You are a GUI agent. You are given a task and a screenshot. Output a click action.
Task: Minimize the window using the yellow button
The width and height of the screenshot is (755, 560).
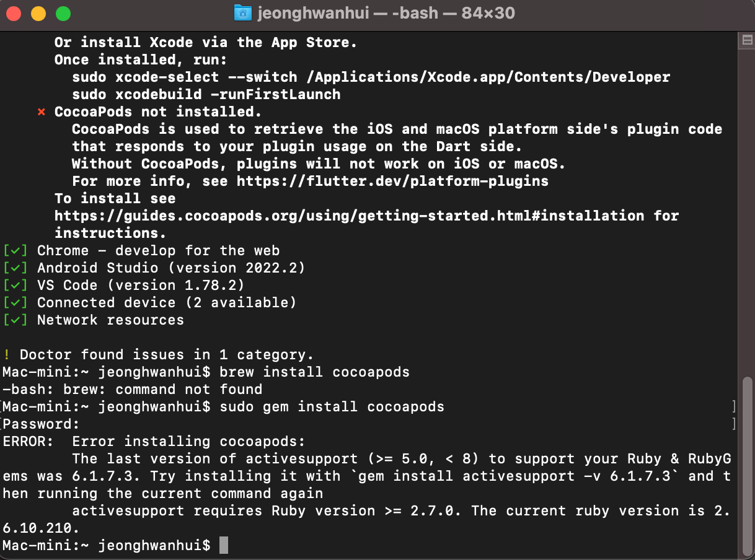pyautogui.click(x=38, y=13)
